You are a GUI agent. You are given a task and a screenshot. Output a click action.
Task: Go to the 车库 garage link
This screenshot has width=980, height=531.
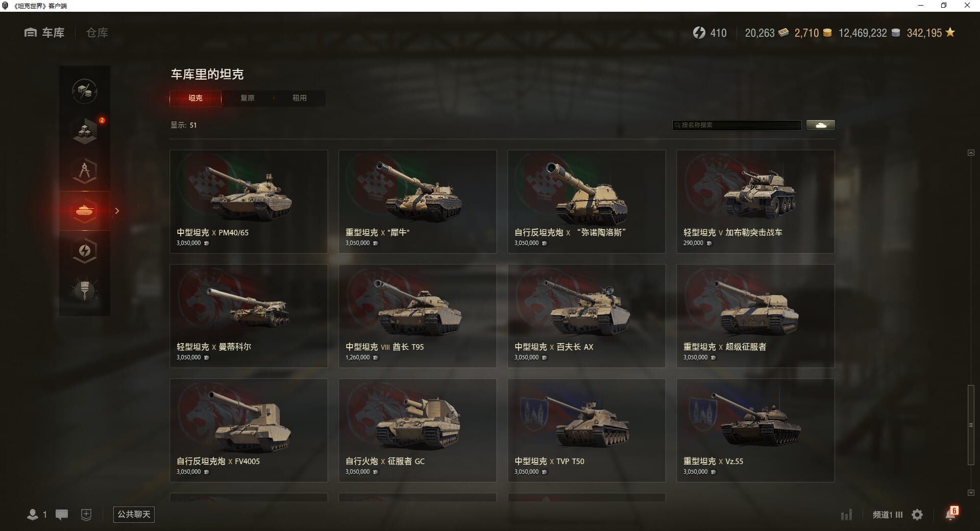[44, 33]
